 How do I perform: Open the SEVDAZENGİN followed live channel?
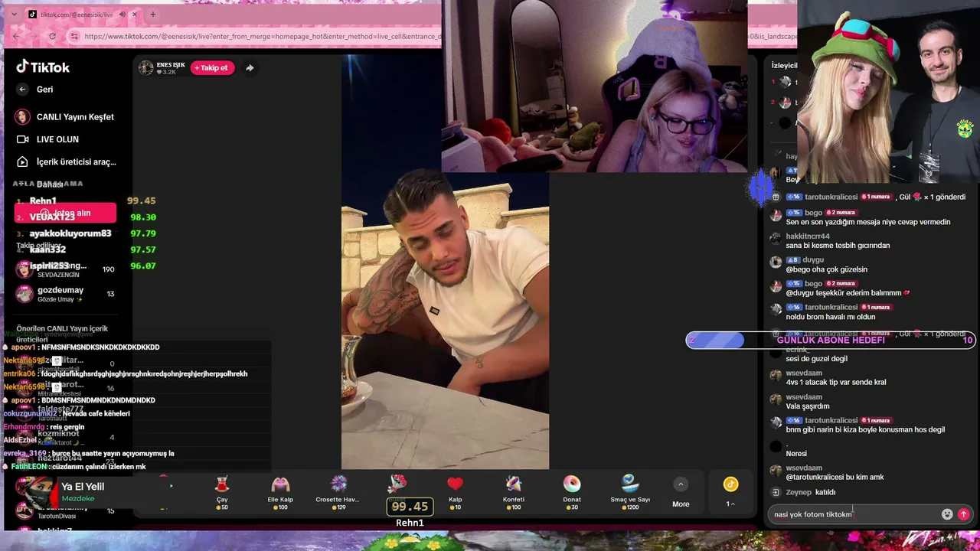(65, 269)
